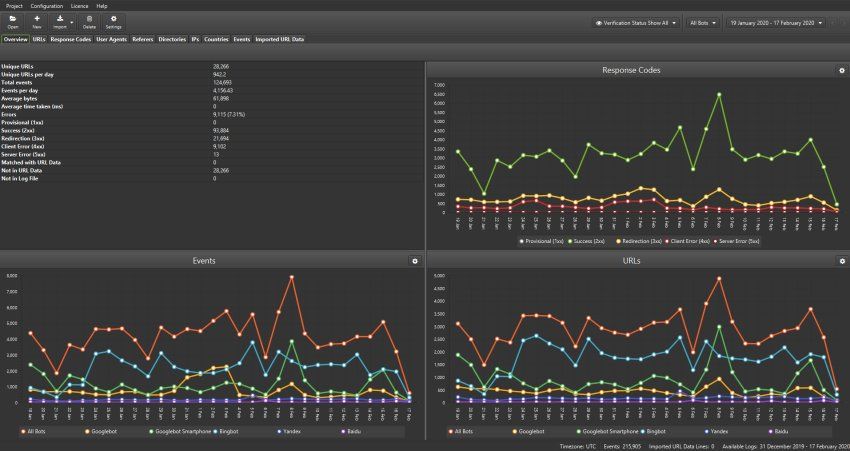This screenshot has width=850, height=451.
Task: Click the Open project toolbar icon
Action: click(x=13, y=21)
